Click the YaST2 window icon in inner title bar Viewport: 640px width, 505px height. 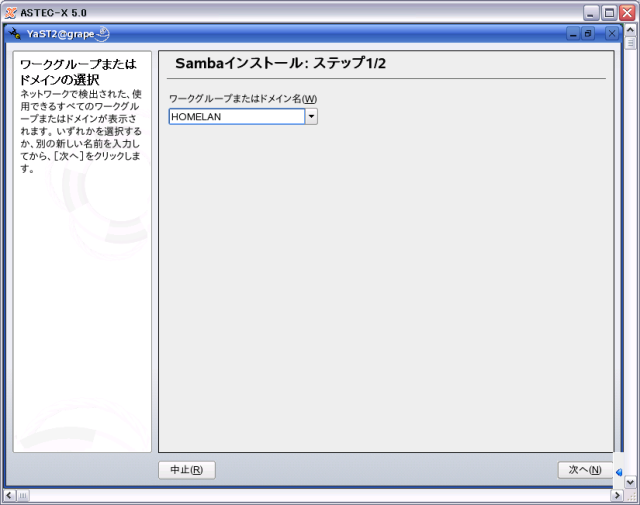pyautogui.click(x=15, y=33)
